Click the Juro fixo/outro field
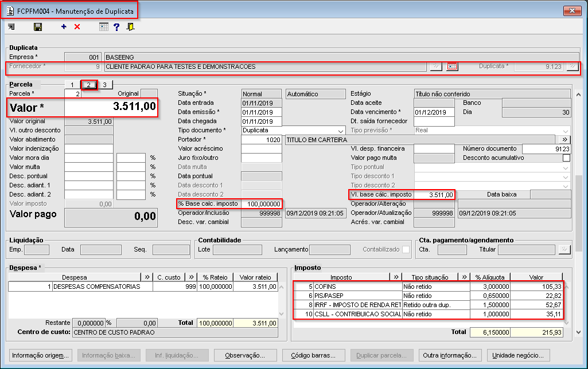Screen dimensions: 588x369 coord(262,158)
